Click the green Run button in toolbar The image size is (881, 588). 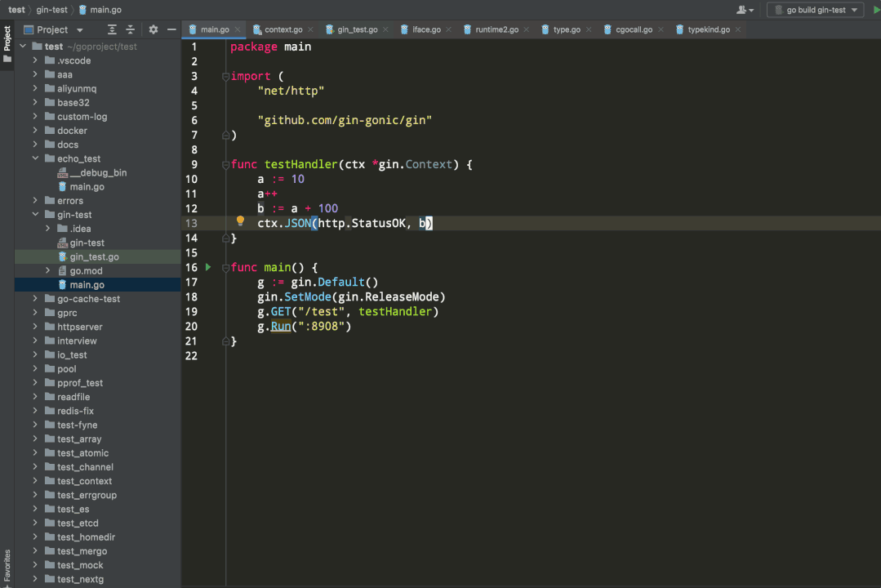(x=877, y=10)
